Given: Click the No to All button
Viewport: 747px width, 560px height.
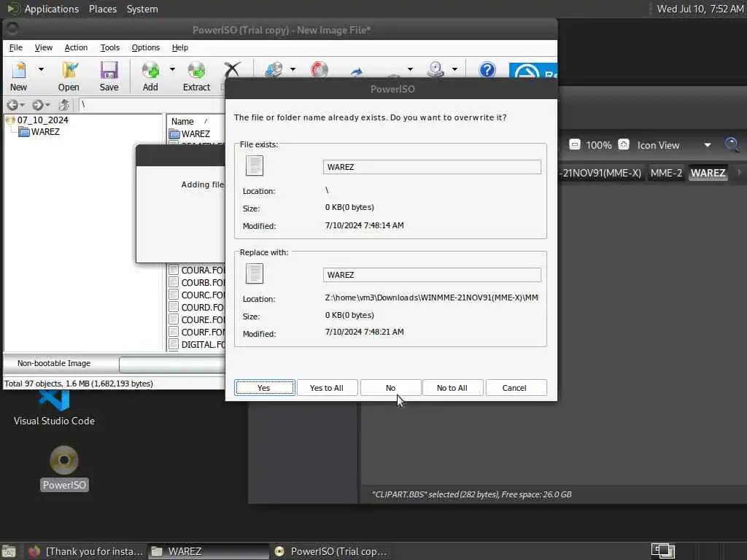Looking at the screenshot, I should click(x=452, y=388).
